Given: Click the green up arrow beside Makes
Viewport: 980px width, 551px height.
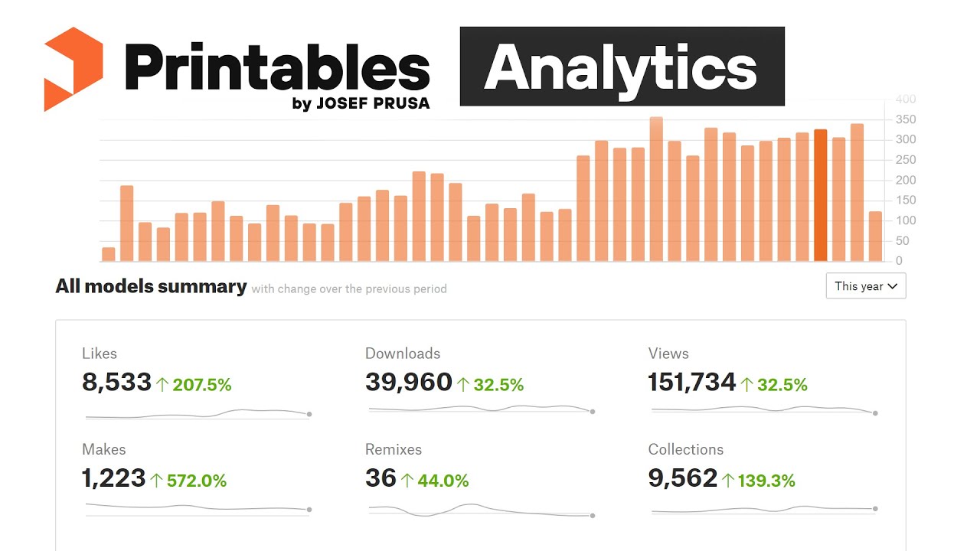Looking at the screenshot, I should [157, 481].
